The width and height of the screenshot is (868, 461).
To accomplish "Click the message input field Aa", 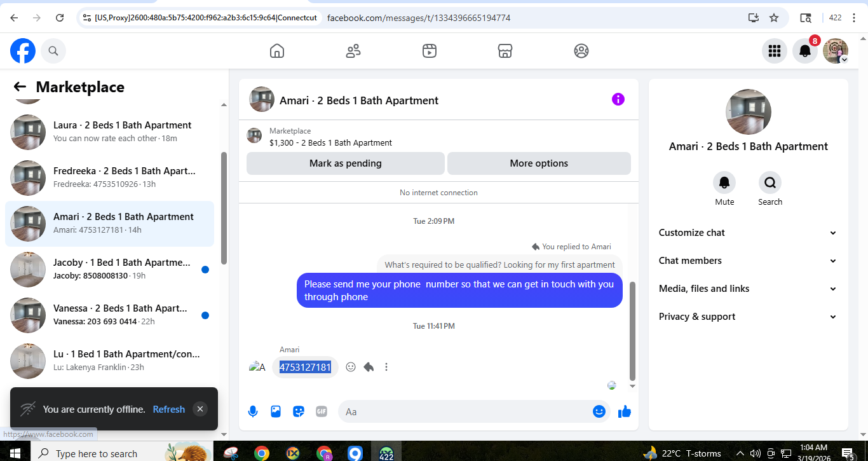I will coord(464,411).
